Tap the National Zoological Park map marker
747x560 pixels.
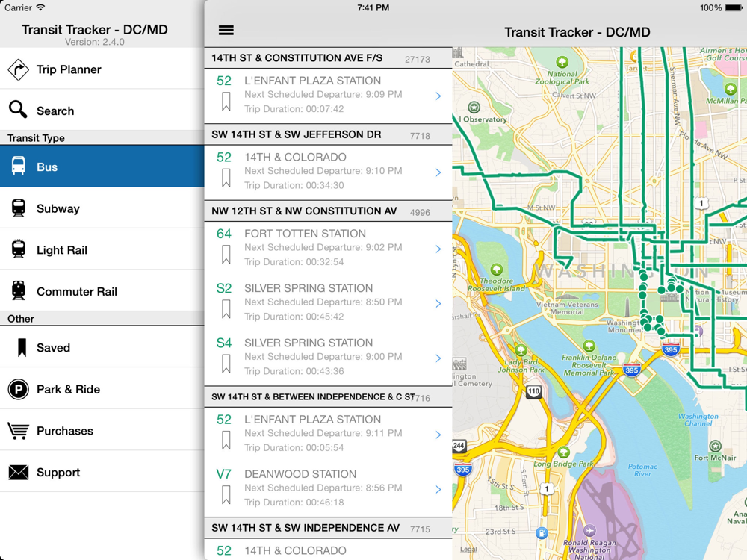click(x=562, y=62)
